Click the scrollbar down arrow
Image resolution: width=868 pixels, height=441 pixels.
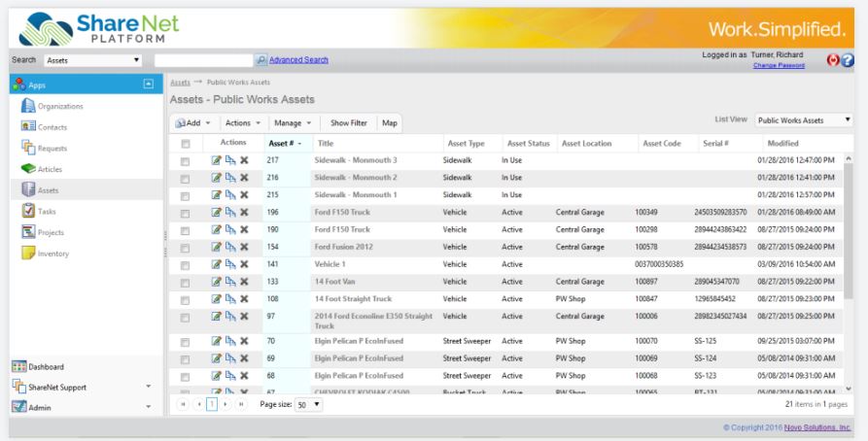click(x=849, y=389)
